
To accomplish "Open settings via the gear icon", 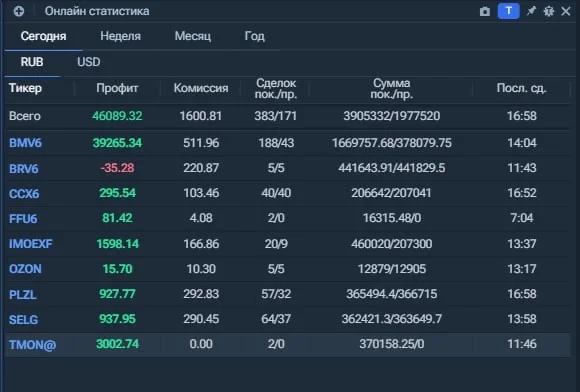I will pos(549,11).
